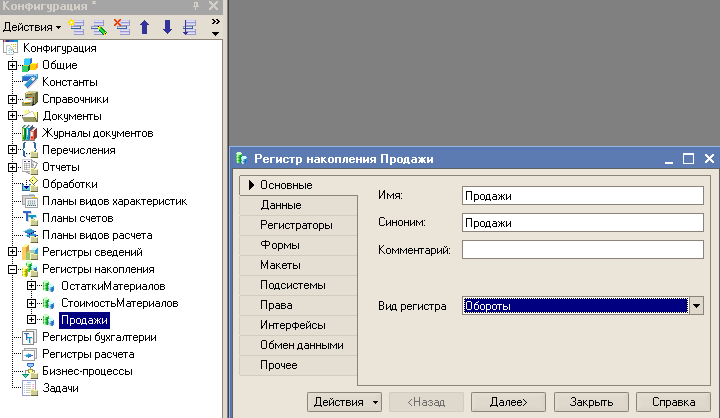This screenshot has width=720, height=418.
Task: Switch to the Интерфейсы tab
Action: tap(298, 325)
